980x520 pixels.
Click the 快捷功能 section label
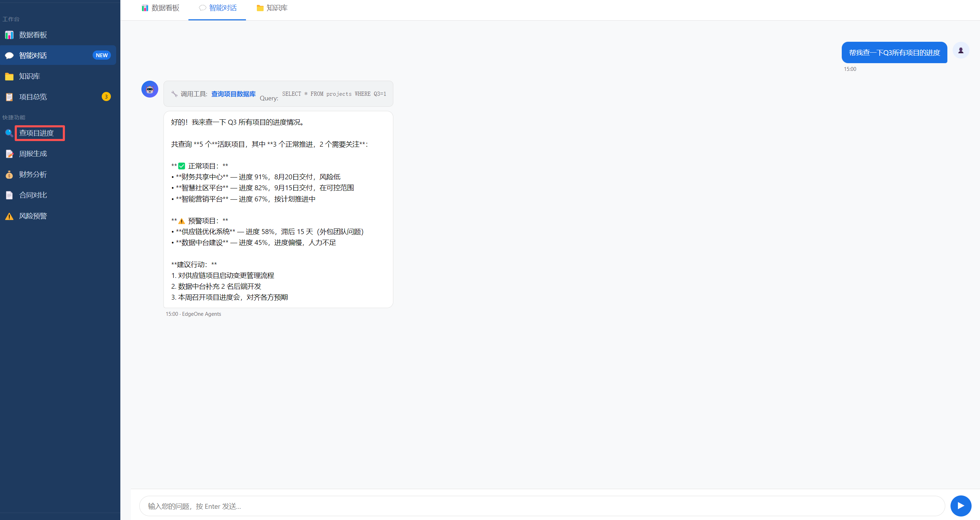pyautogui.click(x=14, y=118)
